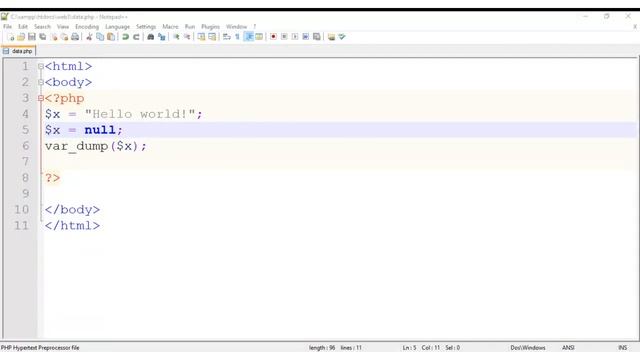This screenshot has height=360, width=640.
Task: Open the Window menu
Action: tap(237, 27)
